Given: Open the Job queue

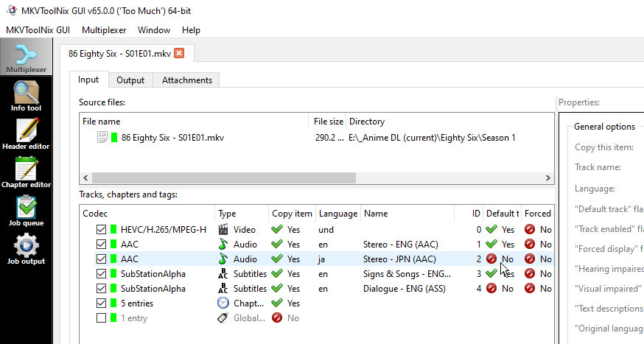Looking at the screenshot, I should tap(26, 211).
